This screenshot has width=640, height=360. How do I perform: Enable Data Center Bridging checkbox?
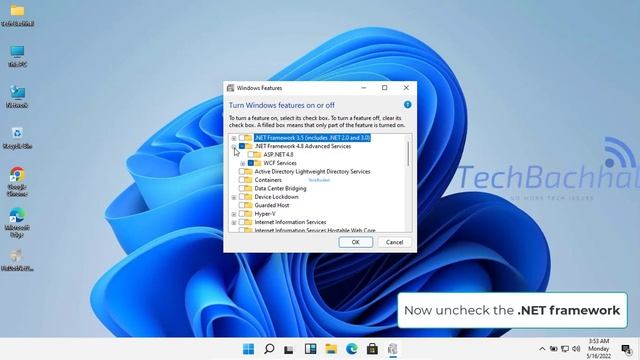[242, 189]
